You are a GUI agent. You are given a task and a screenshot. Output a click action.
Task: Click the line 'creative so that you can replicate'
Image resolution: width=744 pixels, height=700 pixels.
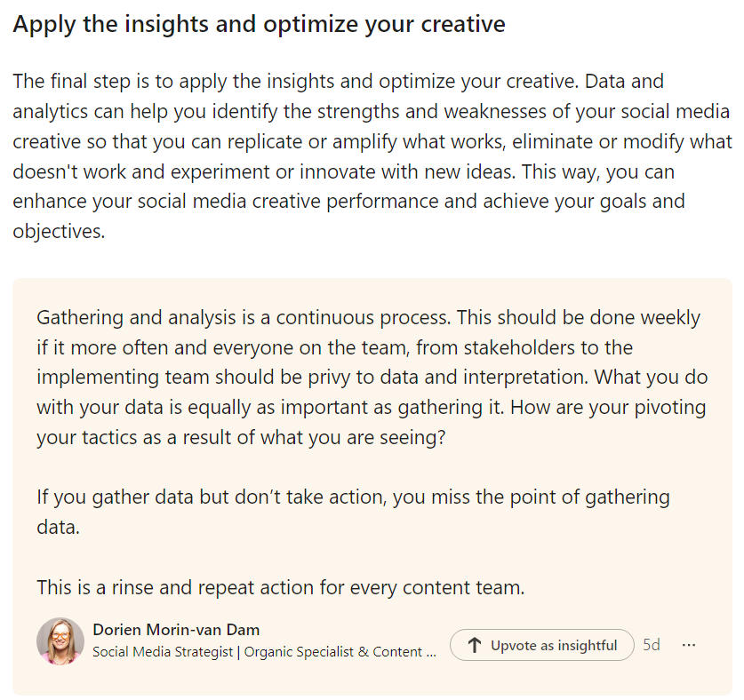point(356,141)
